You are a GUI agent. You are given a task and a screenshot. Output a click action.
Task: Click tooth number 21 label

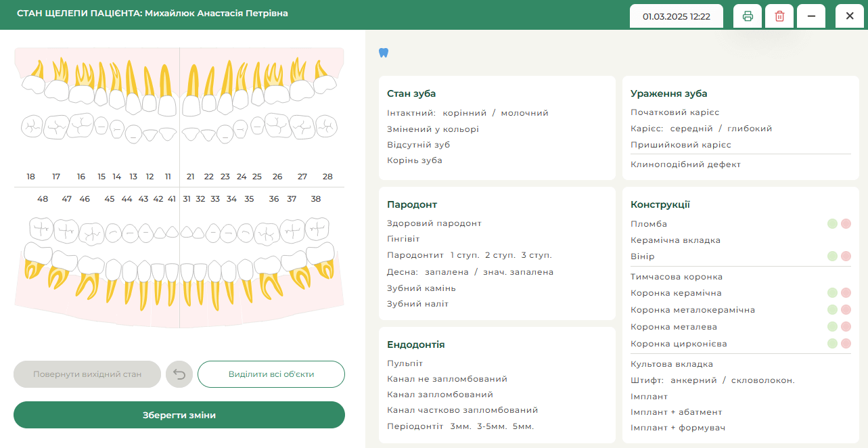click(x=190, y=176)
